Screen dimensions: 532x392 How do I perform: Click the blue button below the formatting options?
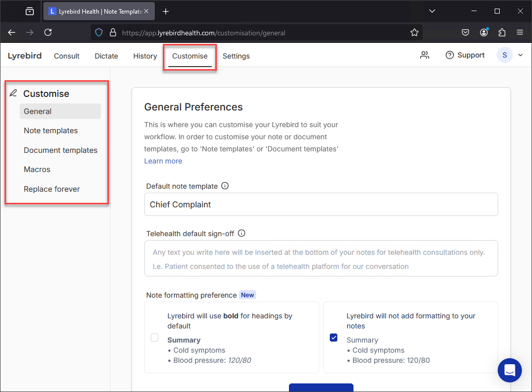tap(321, 387)
